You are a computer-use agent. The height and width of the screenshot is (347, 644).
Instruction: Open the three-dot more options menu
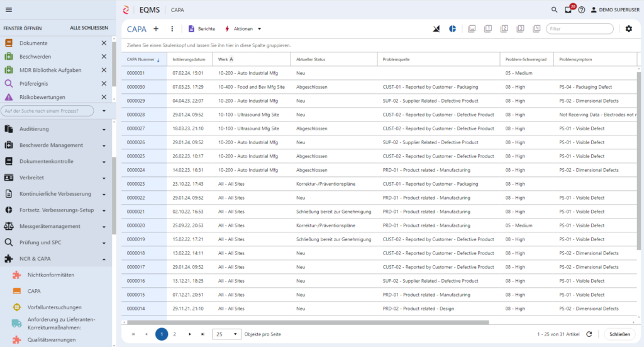pyautogui.click(x=172, y=29)
